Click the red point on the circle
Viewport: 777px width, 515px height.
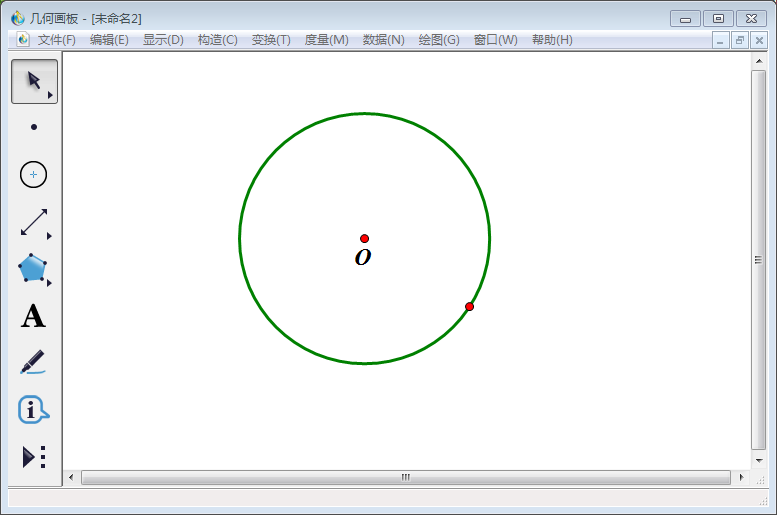(x=469, y=307)
